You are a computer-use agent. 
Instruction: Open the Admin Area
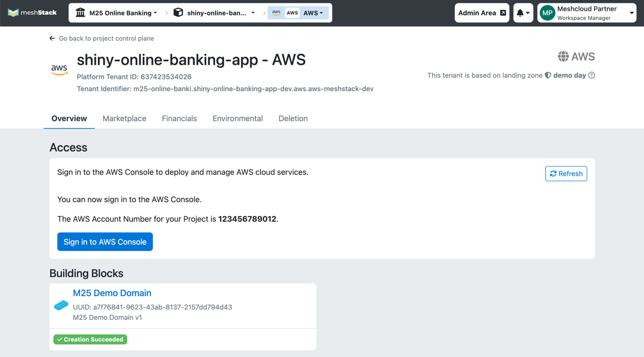pos(482,13)
